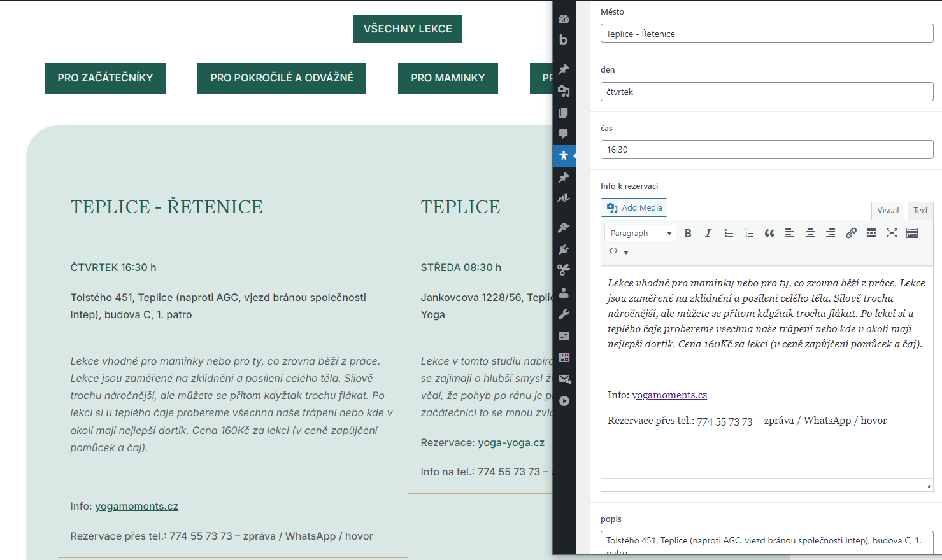Screen dimensions: 942x560
Task: Align text right in the editor
Action: tap(831, 234)
